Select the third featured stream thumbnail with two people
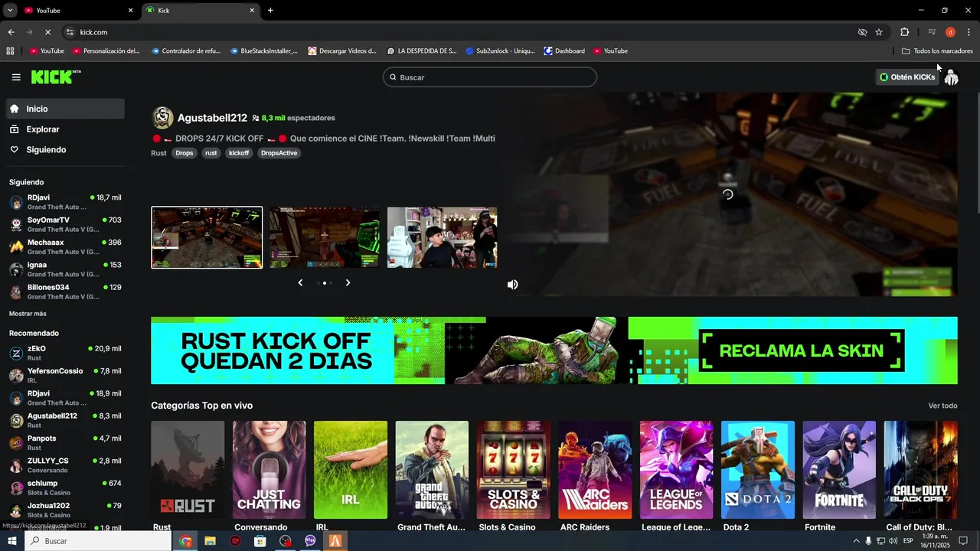 tap(442, 237)
